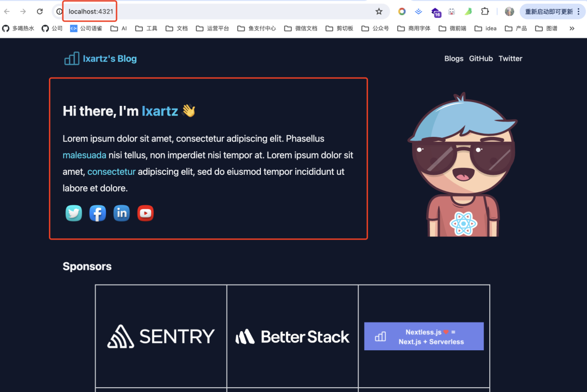Click the LinkedIn social icon

point(122,213)
